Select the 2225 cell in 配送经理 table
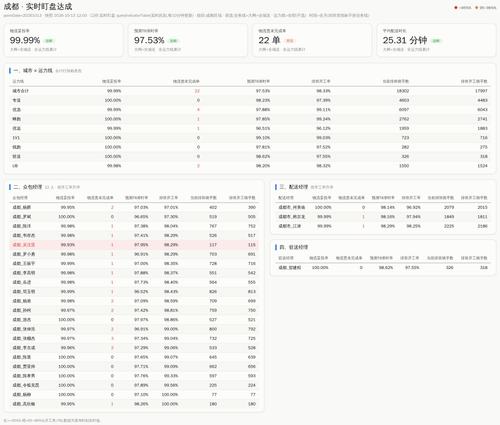The width and height of the screenshot is (500, 425). (x=449, y=226)
